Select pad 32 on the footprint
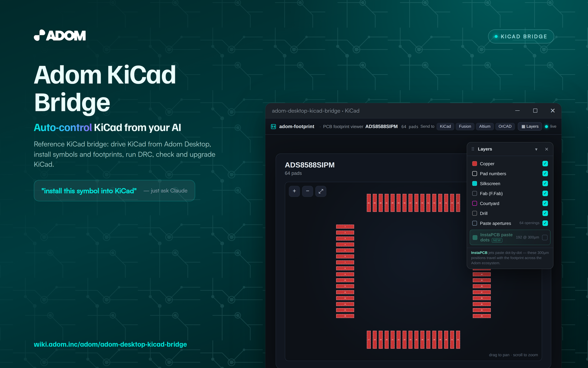Viewport: 588px width, 368px height. (458, 340)
